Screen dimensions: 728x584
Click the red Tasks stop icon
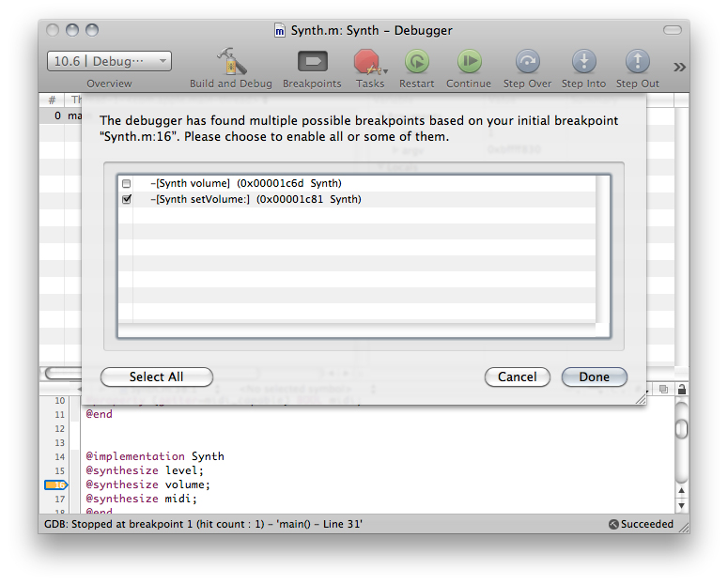367,62
